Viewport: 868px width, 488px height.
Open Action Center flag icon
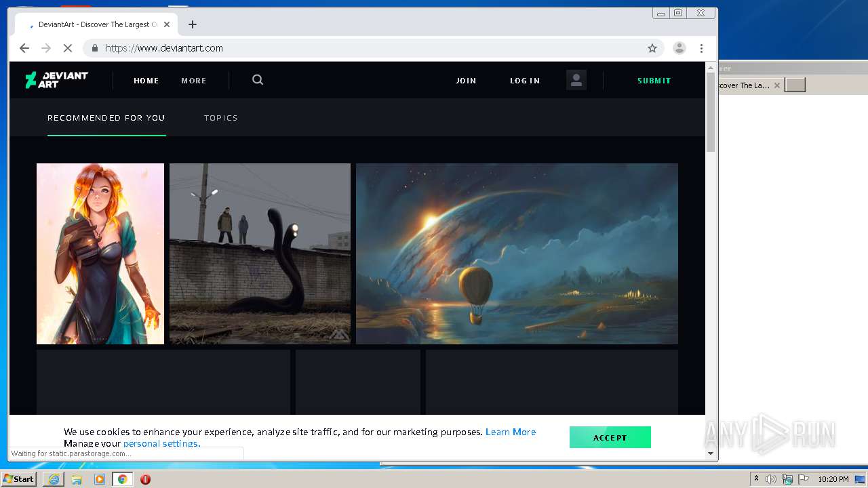pyautogui.click(x=804, y=479)
